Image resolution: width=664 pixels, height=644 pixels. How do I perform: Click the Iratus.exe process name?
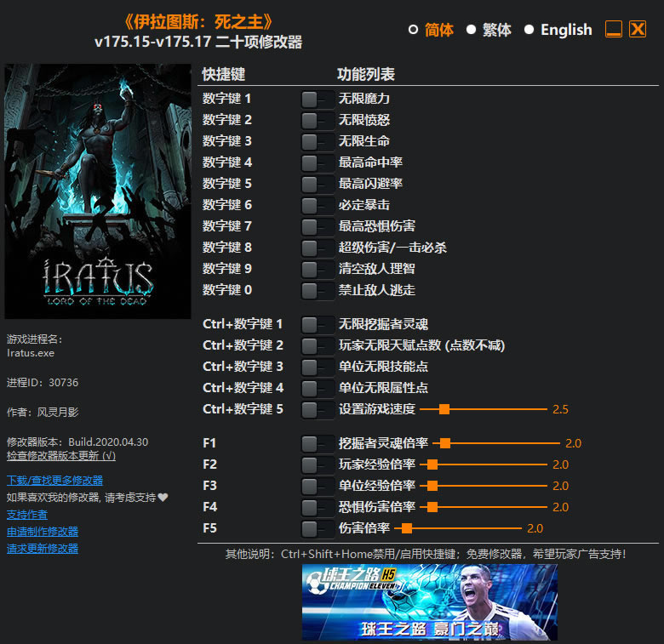[x=31, y=353]
